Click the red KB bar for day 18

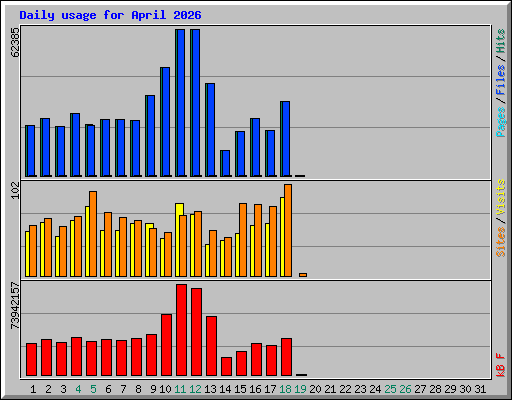tap(287, 357)
